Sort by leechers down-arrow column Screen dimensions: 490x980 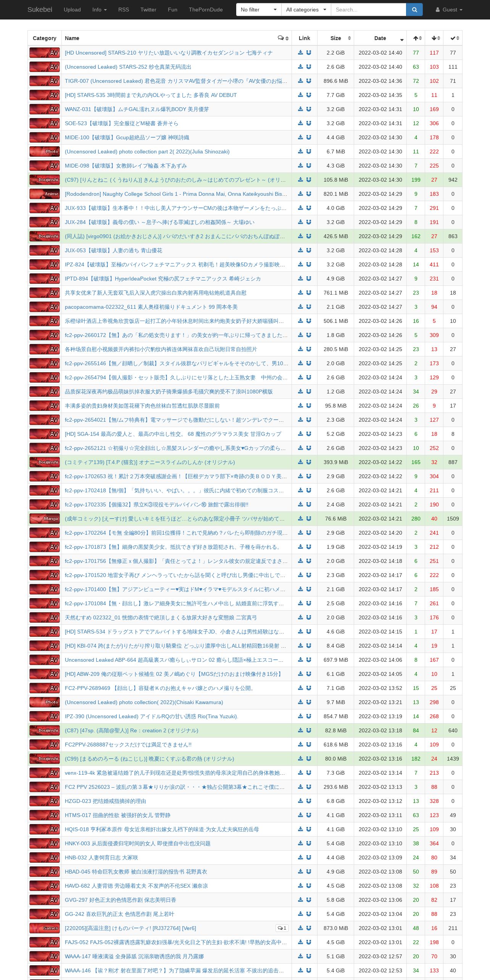click(434, 38)
